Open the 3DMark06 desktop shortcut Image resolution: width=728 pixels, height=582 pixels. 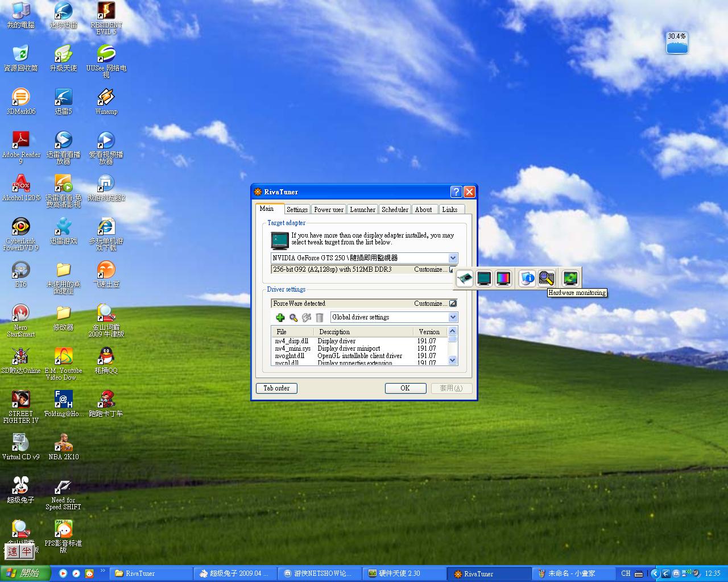(x=21, y=101)
